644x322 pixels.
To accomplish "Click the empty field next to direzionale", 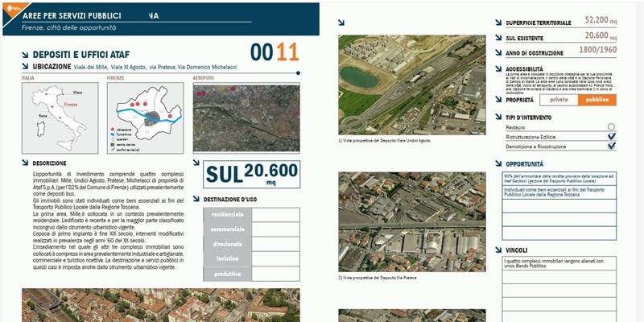I will pyautogui.click(x=275, y=245).
